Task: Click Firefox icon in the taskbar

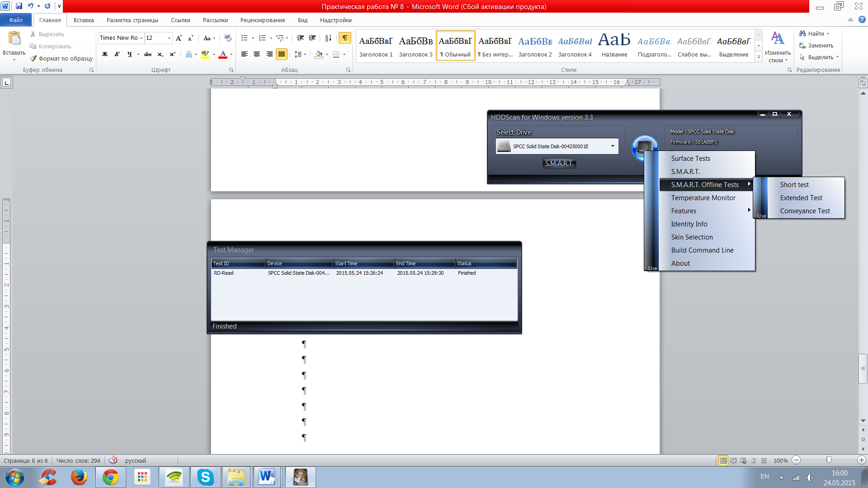Action: click(x=79, y=477)
